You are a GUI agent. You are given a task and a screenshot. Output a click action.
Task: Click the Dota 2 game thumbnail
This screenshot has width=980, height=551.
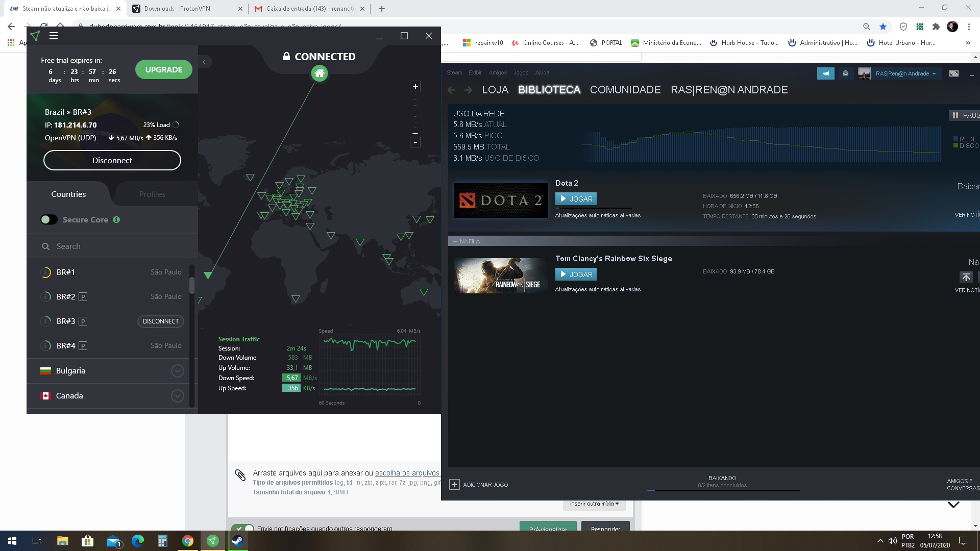point(501,200)
